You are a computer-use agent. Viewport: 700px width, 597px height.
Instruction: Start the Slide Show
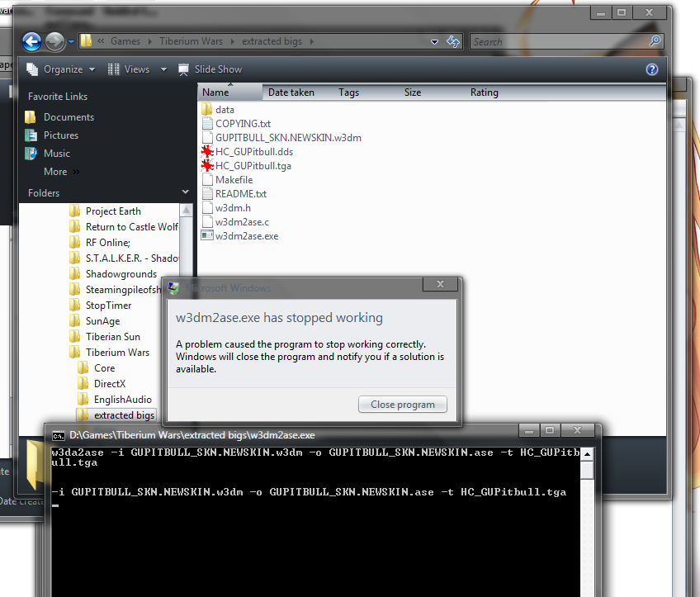coord(210,69)
